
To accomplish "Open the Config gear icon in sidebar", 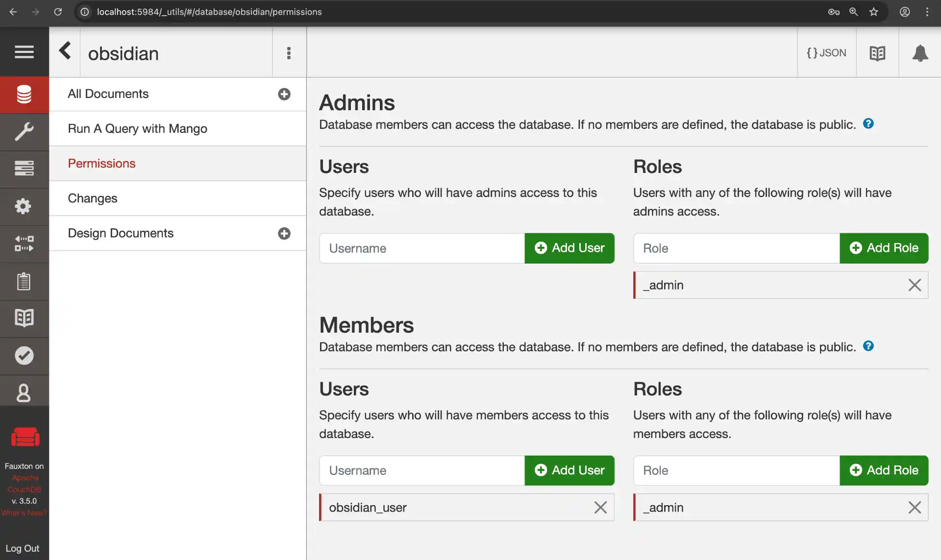I will (x=24, y=206).
